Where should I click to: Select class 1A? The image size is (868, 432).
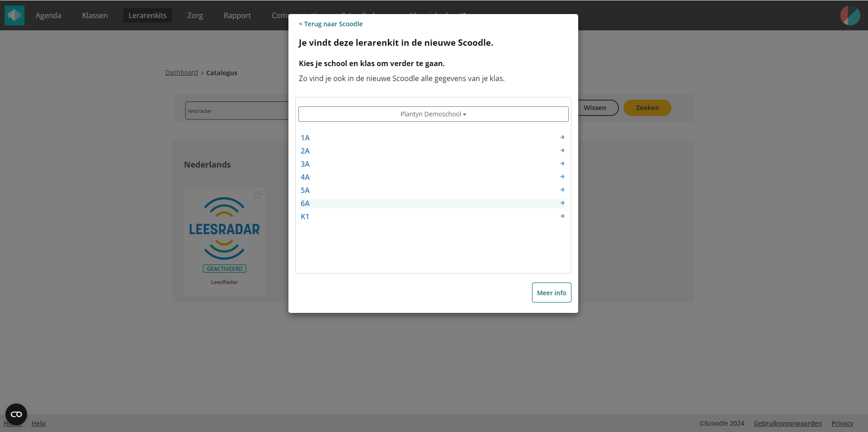coord(432,138)
